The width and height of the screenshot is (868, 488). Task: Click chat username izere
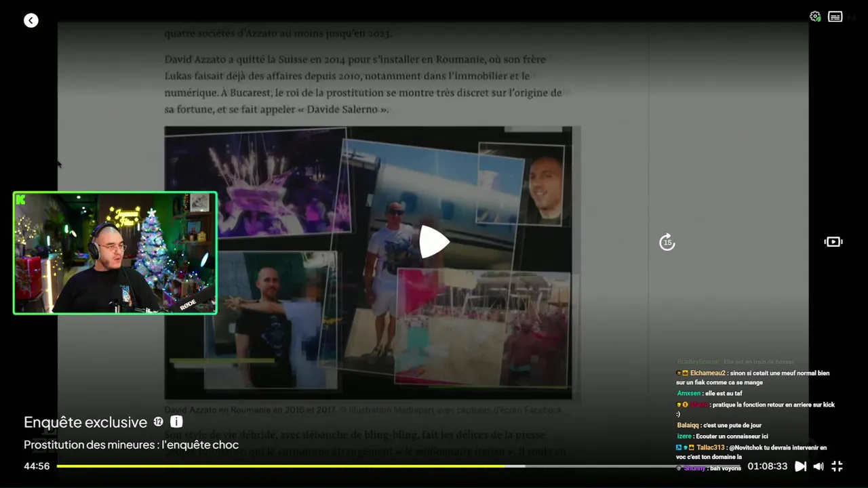tap(684, 436)
